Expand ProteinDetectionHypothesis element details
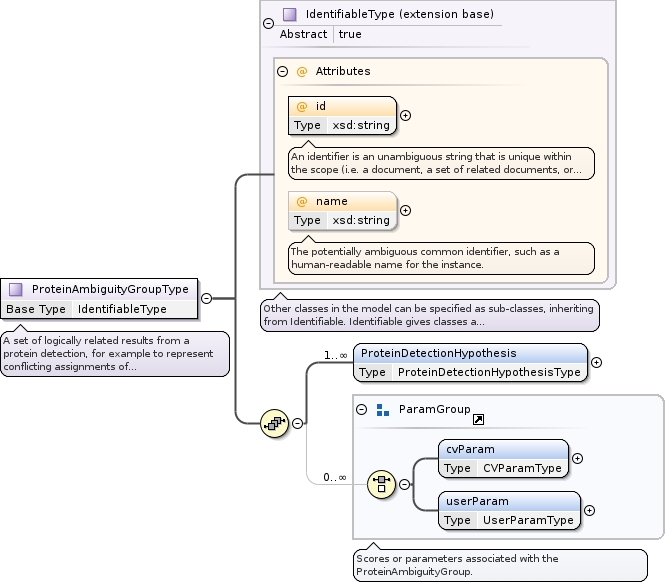Image resolution: width=666 pixels, height=585 pixels. [x=597, y=363]
